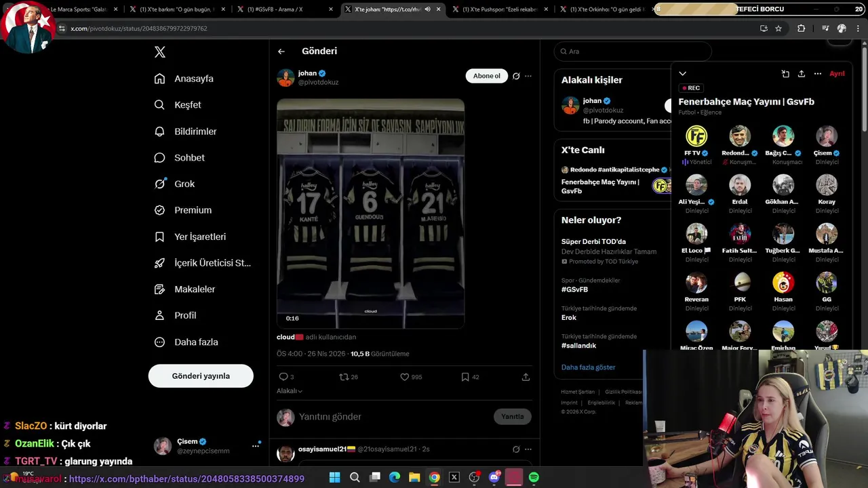Open Yer İşaretleri bookmarks
Screen dimensions: 868x488
pos(190,237)
